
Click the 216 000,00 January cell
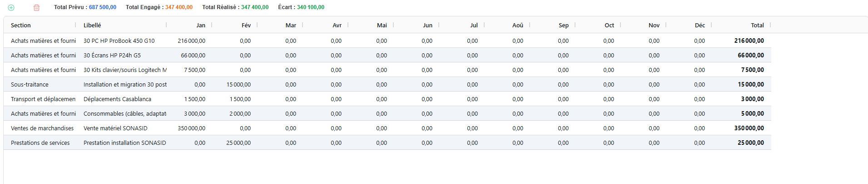(191, 41)
